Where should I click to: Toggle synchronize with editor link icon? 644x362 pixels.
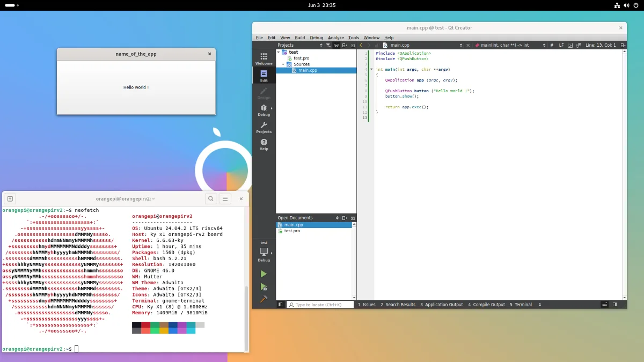[336, 45]
